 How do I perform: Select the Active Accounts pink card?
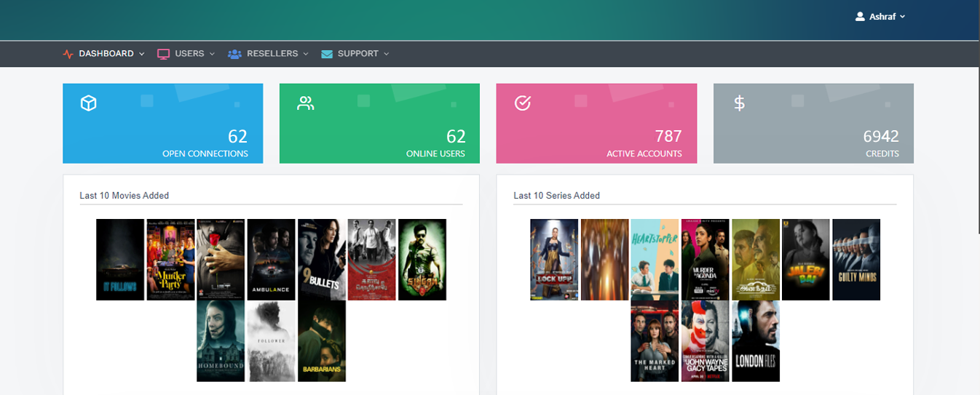596,123
